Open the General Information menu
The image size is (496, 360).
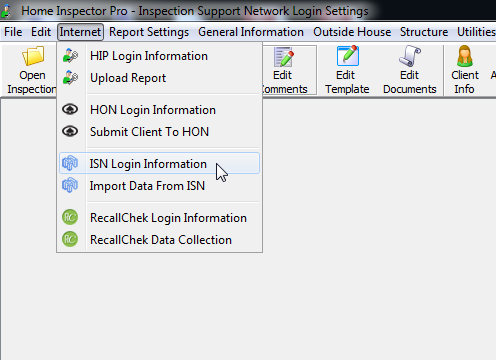(251, 32)
